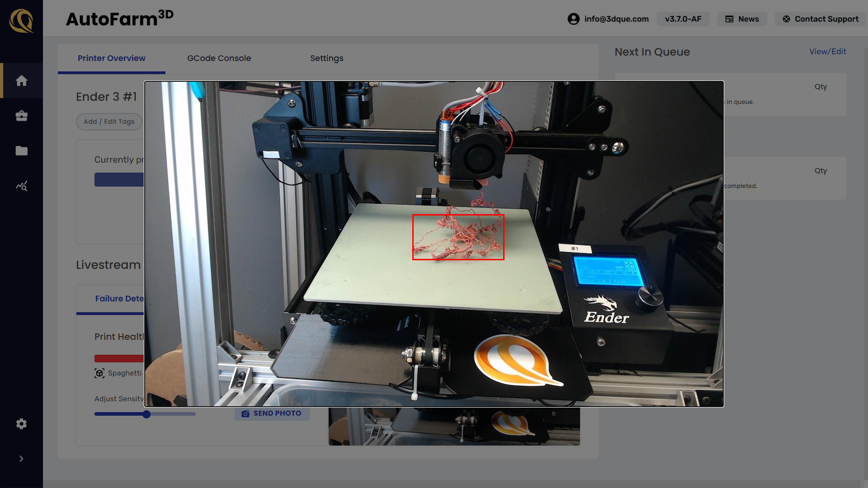Select the Printer Overview tab
The height and width of the screenshot is (488, 868).
pyautogui.click(x=111, y=58)
